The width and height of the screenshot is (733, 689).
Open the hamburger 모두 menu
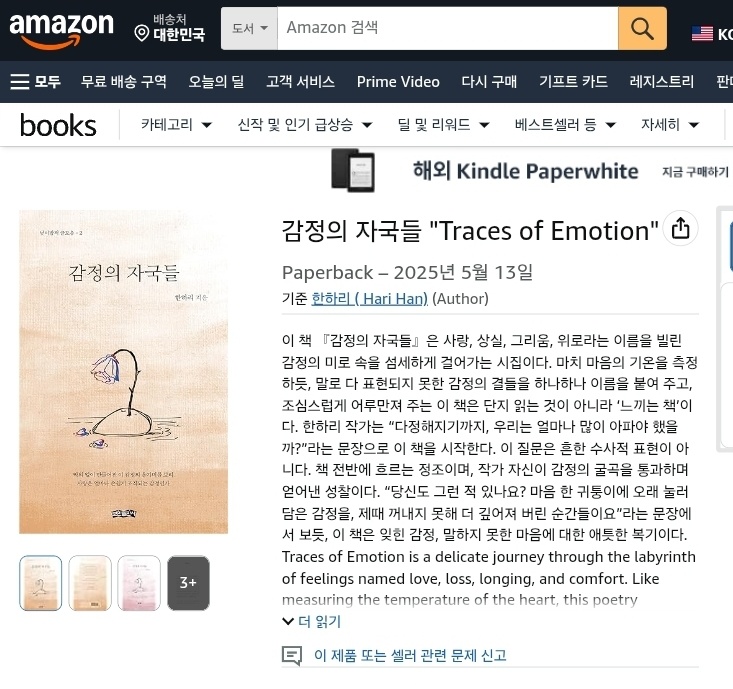coord(36,82)
